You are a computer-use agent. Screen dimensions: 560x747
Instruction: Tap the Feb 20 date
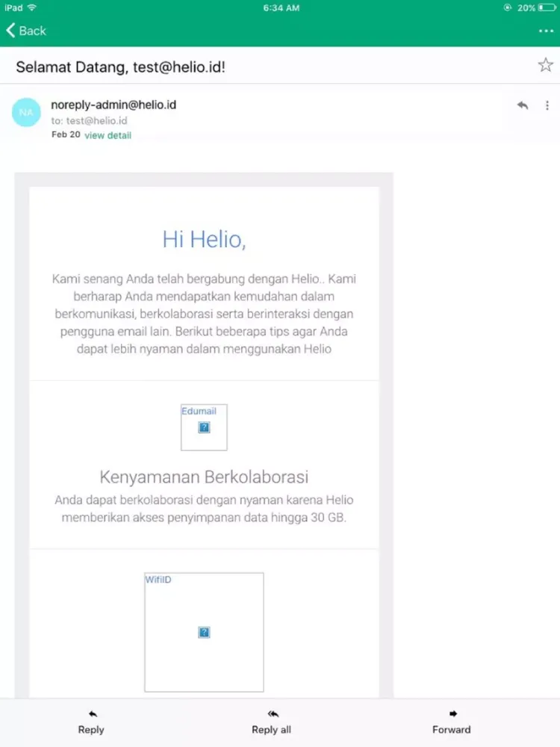click(66, 134)
